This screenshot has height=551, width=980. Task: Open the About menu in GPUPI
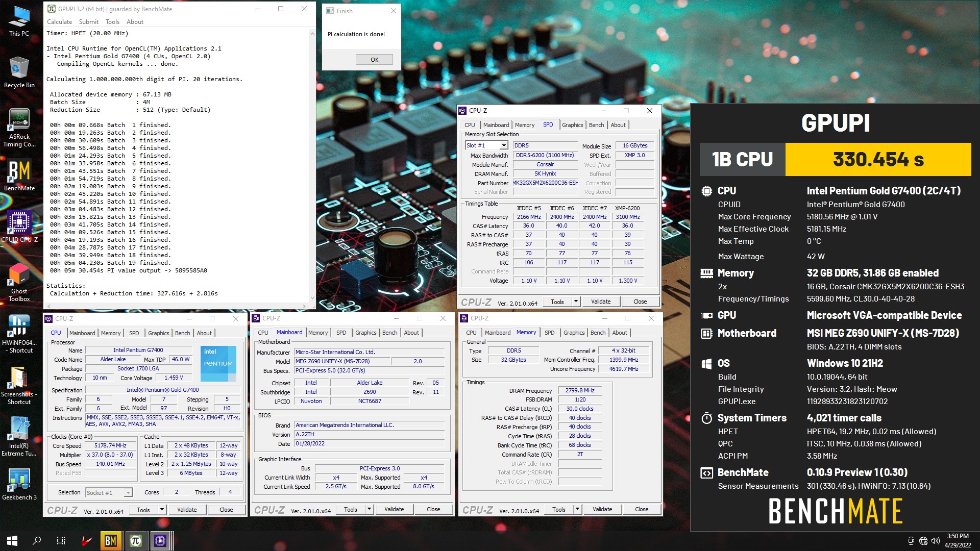coord(135,22)
